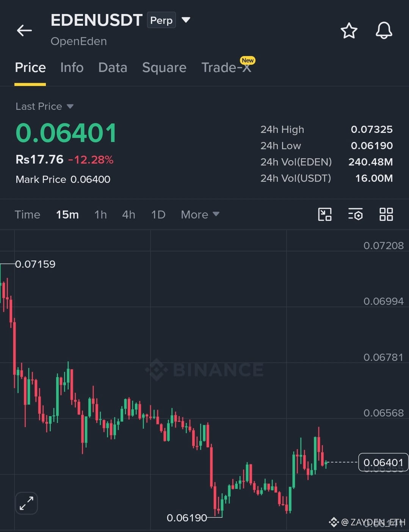Go back with the left arrow
This screenshot has width=409, height=532.
click(24, 30)
